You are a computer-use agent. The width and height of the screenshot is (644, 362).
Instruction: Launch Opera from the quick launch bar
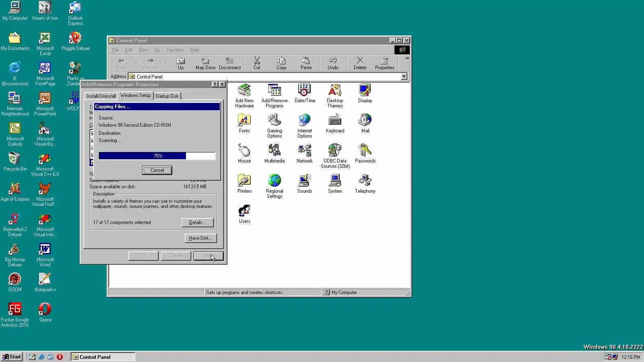60,357
